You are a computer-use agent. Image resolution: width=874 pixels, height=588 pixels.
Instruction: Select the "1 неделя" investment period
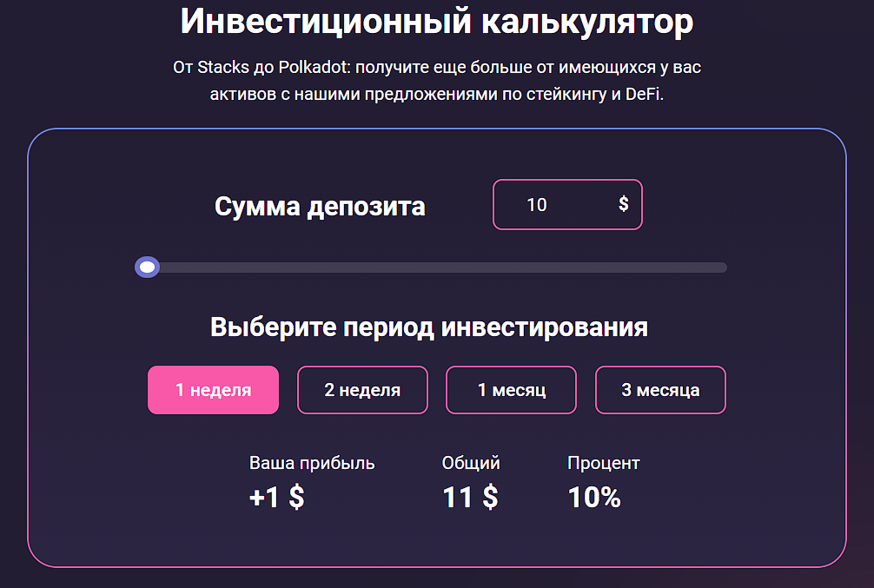coord(213,390)
